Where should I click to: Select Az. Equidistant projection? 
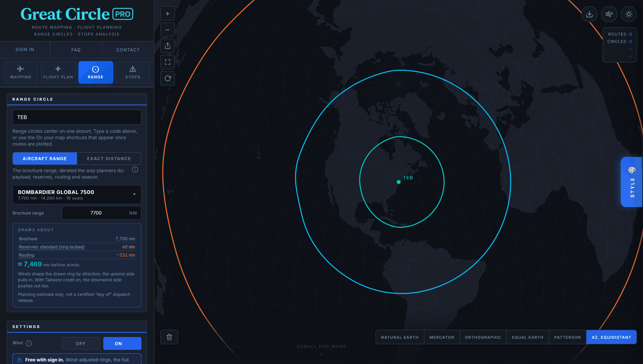pyautogui.click(x=611, y=337)
